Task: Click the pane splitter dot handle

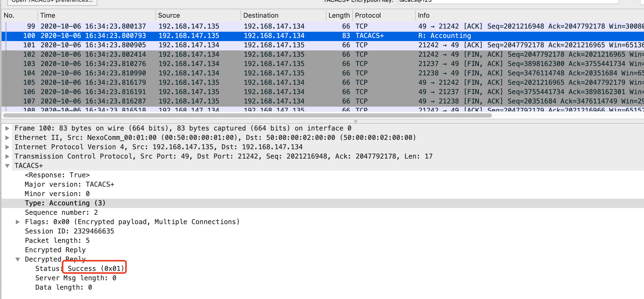Action: [x=356, y=121]
